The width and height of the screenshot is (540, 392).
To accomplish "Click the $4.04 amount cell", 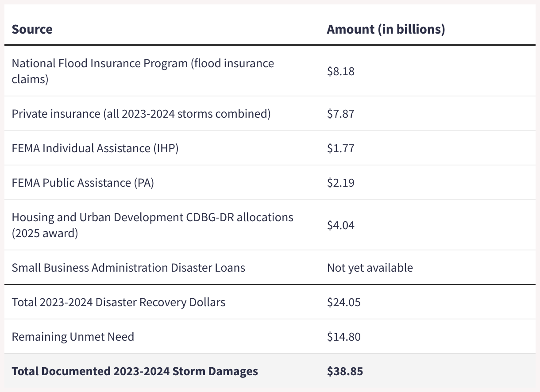I will (340, 225).
